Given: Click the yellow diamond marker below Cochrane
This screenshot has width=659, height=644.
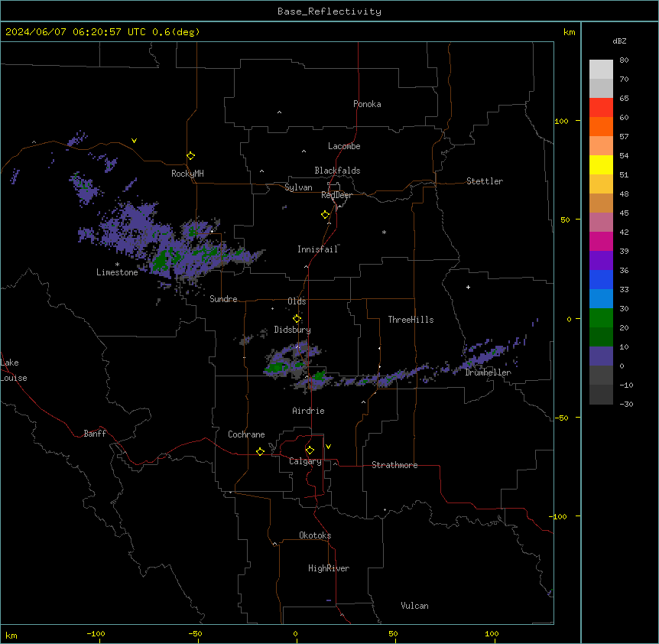Looking at the screenshot, I should pyautogui.click(x=260, y=451).
